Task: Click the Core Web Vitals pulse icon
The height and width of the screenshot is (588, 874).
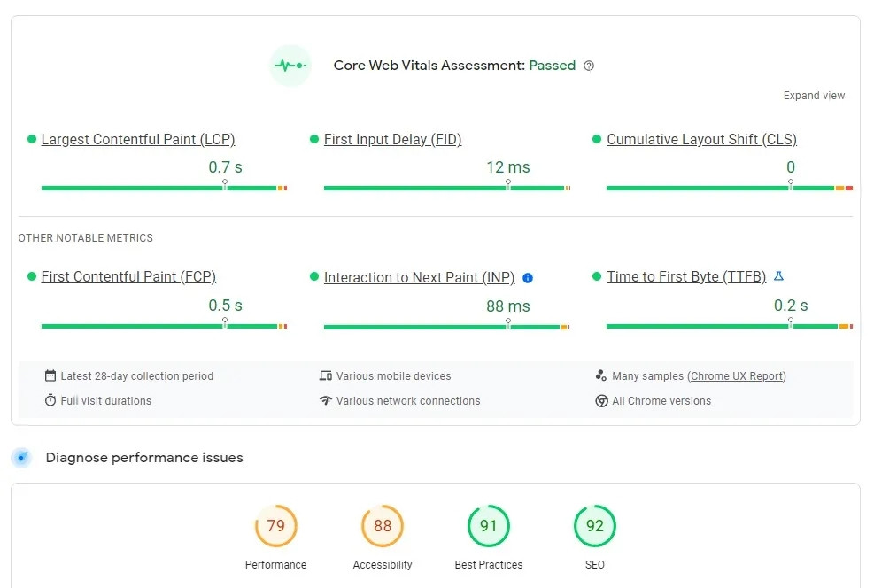Action: (x=290, y=66)
